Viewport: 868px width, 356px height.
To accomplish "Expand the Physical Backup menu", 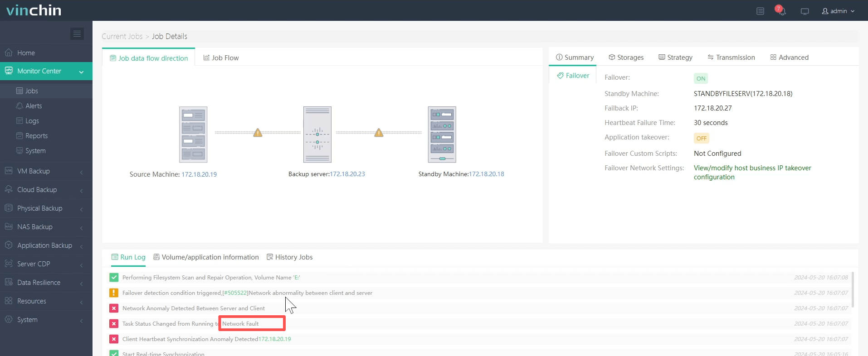I will pos(46,208).
